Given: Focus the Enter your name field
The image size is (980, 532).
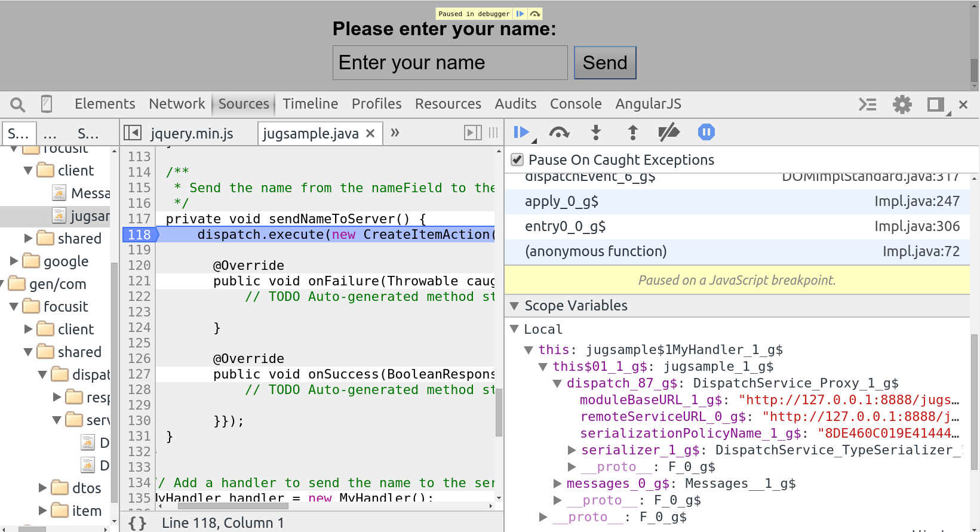Looking at the screenshot, I should coord(450,63).
